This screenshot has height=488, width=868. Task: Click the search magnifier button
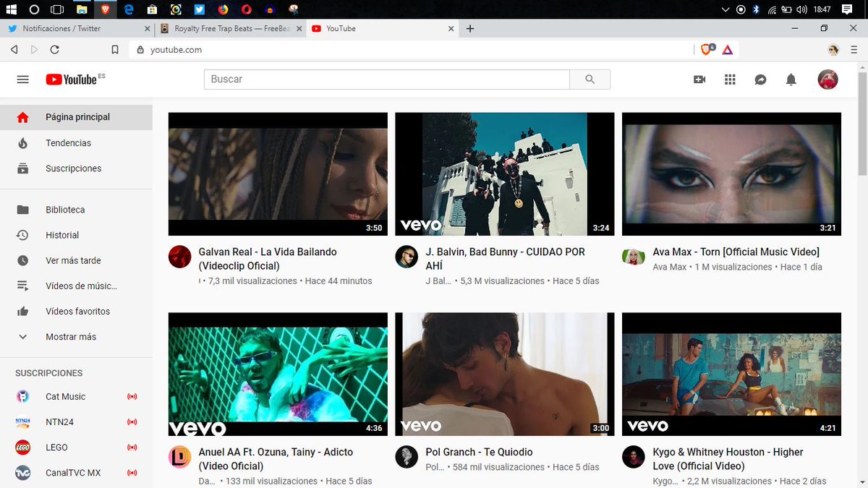(x=590, y=80)
